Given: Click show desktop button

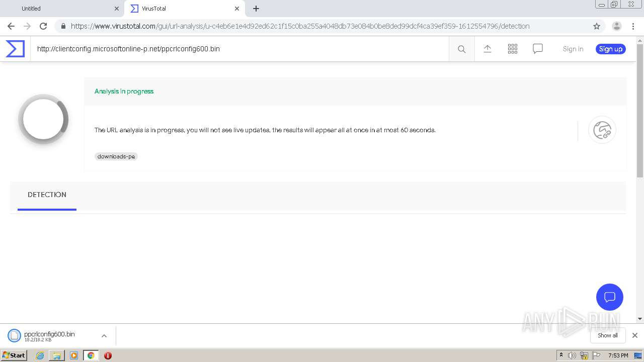Looking at the screenshot, I should [638, 355].
